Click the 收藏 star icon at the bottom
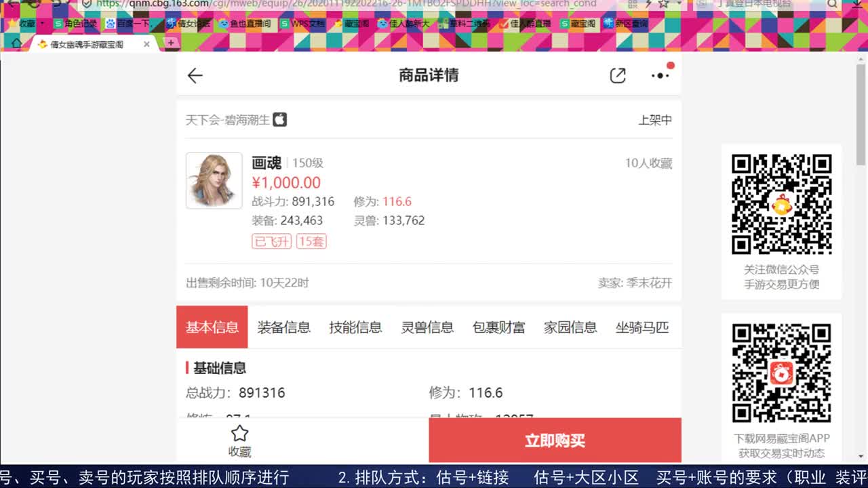The image size is (868, 488). click(240, 434)
